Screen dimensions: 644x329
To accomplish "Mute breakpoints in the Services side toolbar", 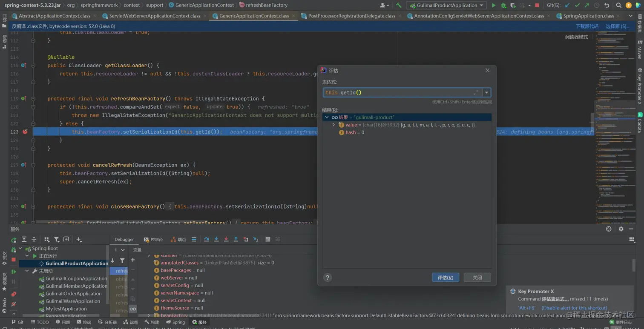I will (14, 304).
